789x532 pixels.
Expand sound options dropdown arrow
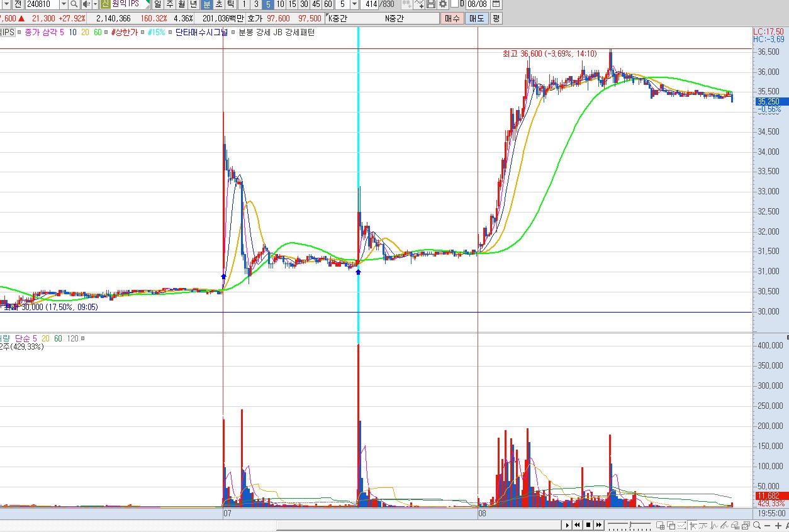95,4
